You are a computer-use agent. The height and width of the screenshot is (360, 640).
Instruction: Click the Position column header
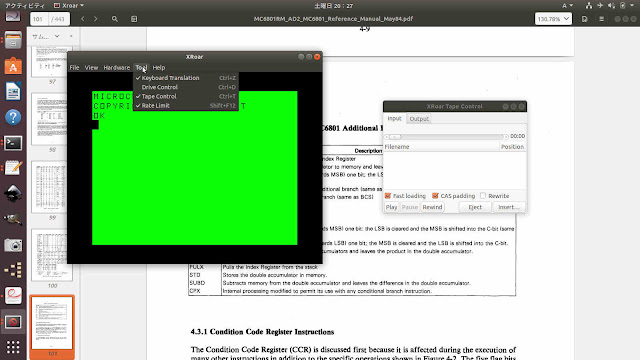(x=513, y=147)
